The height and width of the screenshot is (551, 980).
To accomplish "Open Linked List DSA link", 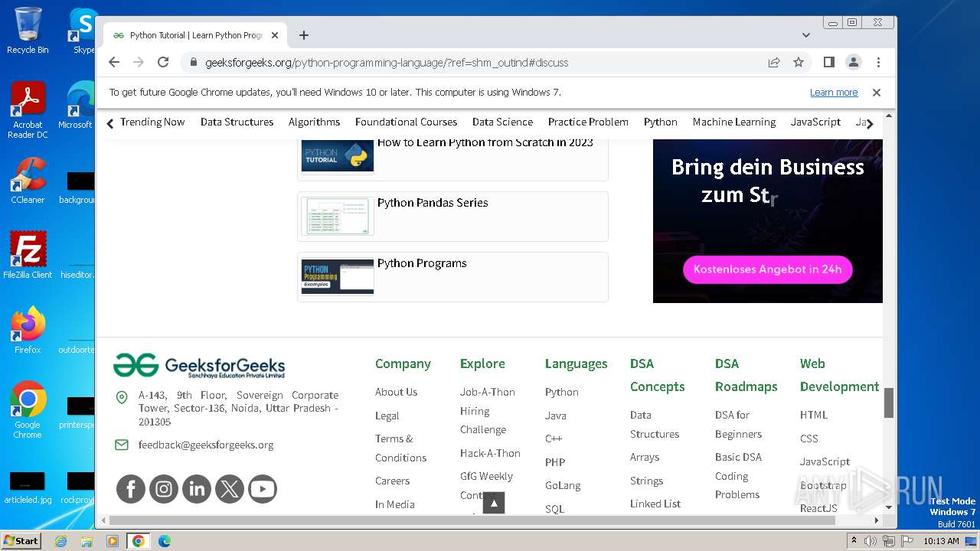I will coord(655,504).
